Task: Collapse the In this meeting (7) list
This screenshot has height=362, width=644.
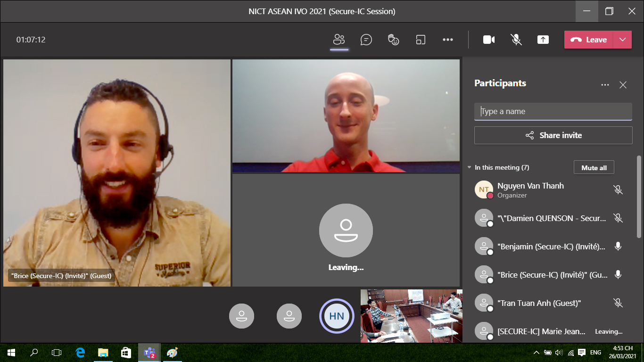Action: coord(470,167)
